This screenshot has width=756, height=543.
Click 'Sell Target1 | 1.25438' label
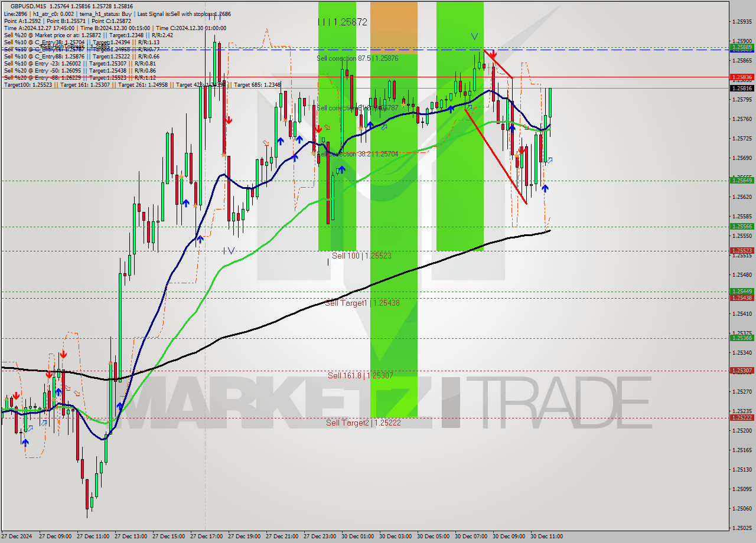point(362,303)
